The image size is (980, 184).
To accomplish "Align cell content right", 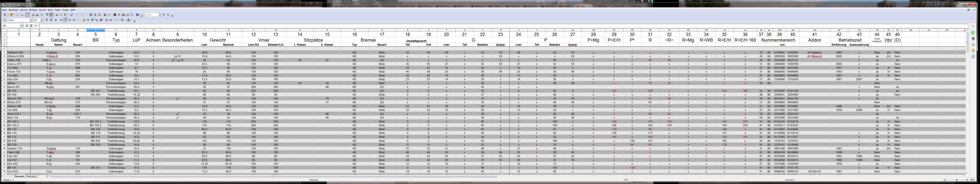I will (70, 20).
